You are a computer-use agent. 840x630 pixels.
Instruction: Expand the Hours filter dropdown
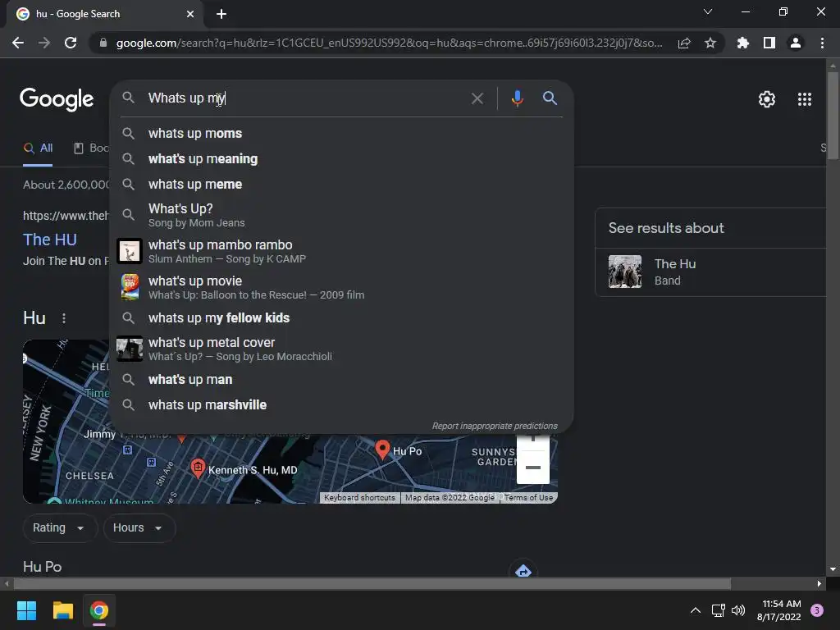[x=139, y=528]
